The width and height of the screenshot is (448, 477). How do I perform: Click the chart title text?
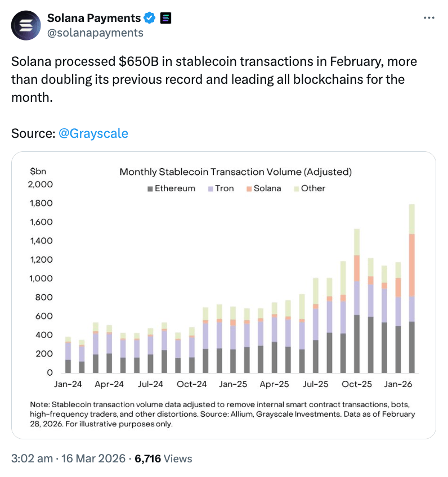(x=235, y=172)
